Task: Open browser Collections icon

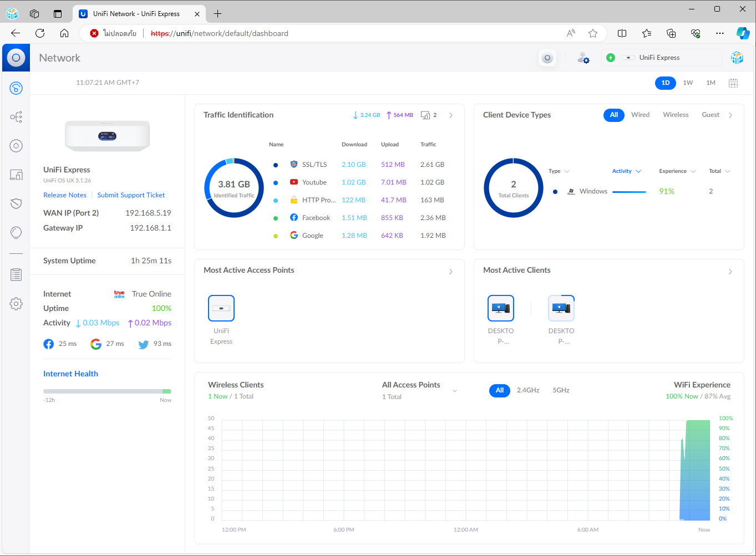Action: (x=671, y=33)
